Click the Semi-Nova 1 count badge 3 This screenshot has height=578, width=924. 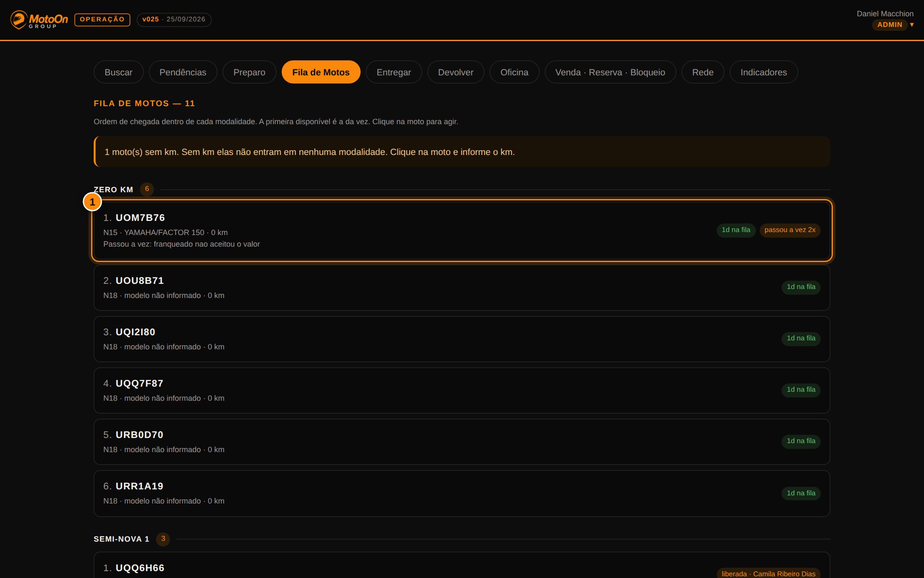163,539
